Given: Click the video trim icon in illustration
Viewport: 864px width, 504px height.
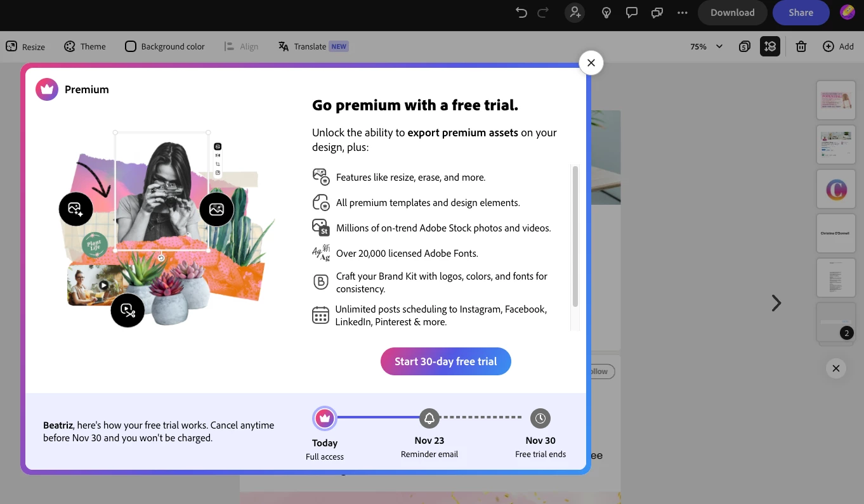Looking at the screenshot, I should pyautogui.click(x=128, y=310).
